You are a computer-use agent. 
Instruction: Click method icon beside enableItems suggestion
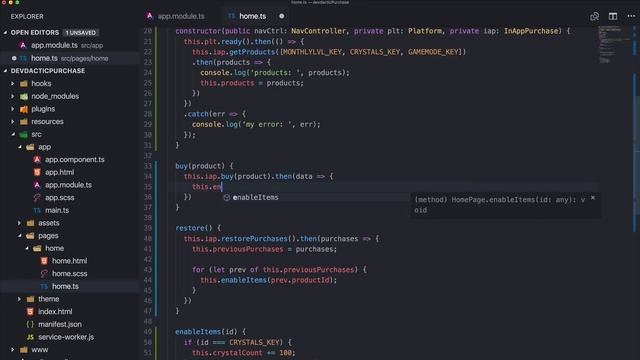pos(227,198)
